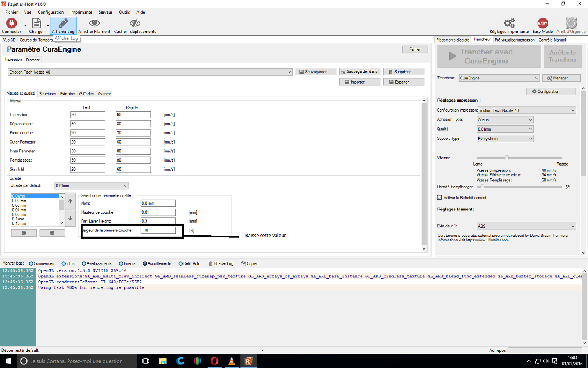Toggle Infos log filter
This screenshot has height=368, width=588.
click(64, 263)
